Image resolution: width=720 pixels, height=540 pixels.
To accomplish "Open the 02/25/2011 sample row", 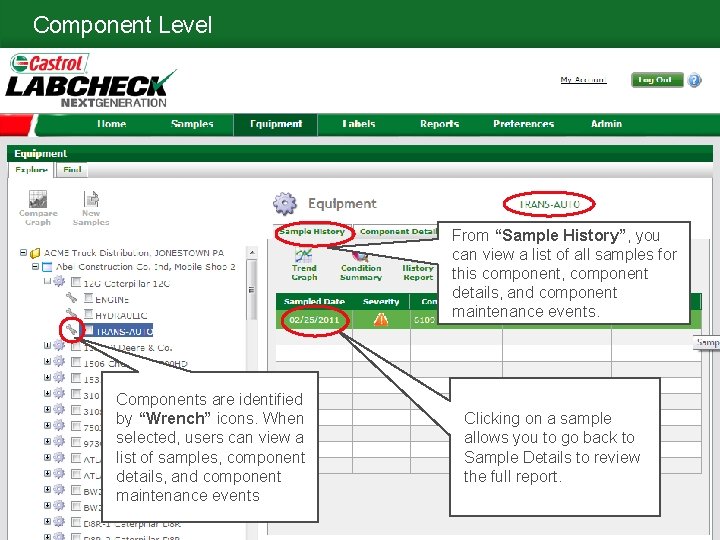I will point(489,319).
